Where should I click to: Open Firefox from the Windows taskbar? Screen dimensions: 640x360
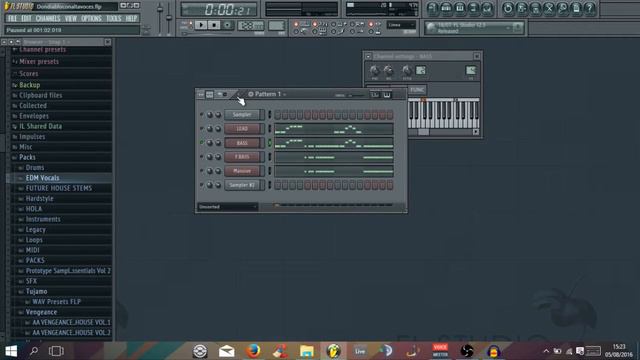pos(253,351)
